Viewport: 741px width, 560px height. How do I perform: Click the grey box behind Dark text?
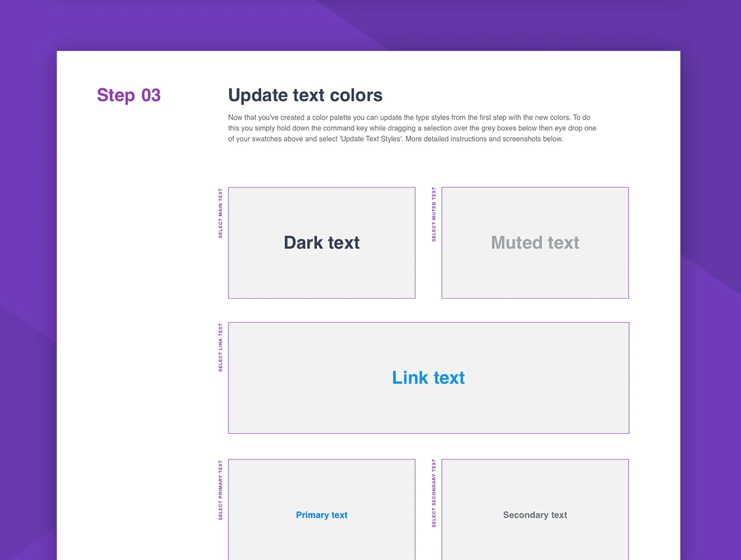[x=322, y=275]
